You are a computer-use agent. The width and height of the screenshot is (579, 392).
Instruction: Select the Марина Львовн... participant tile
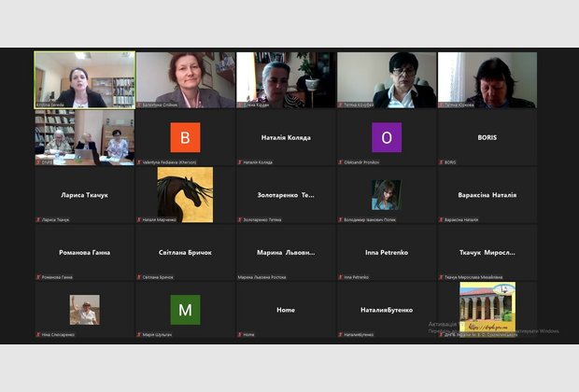285,252
